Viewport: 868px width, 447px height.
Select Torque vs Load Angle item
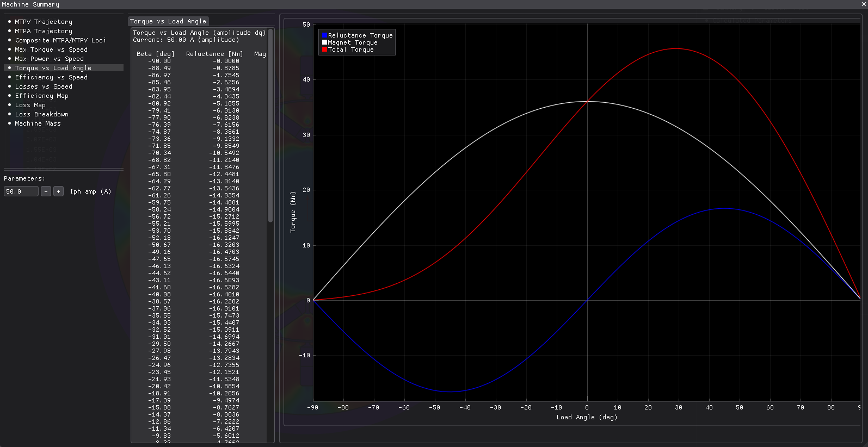point(64,68)
